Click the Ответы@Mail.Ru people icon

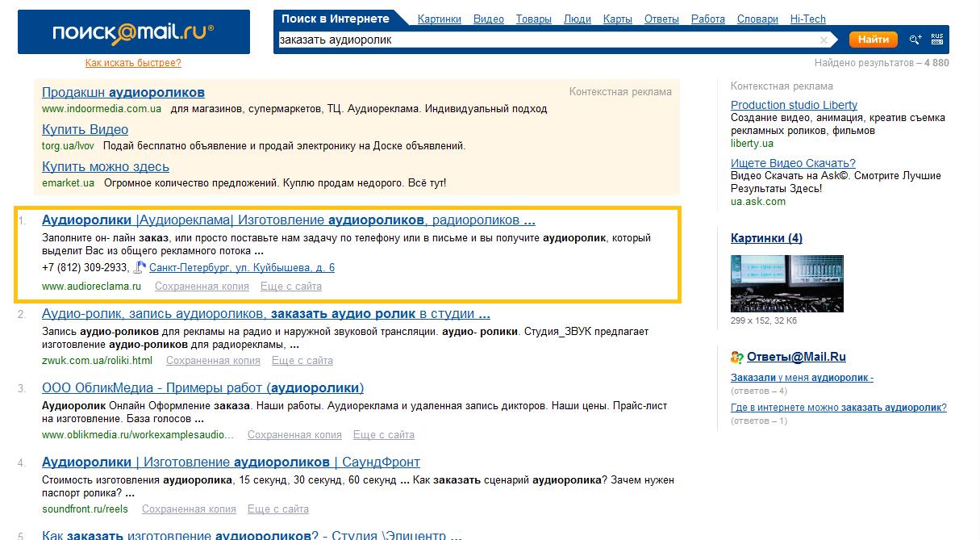[737, 357]
